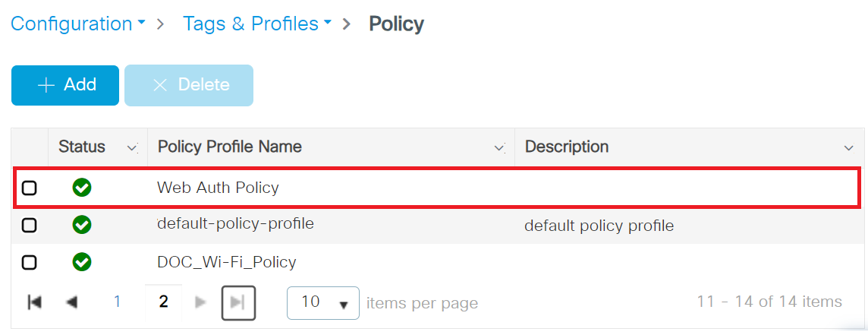The width and height of the screenshot is (868, 335).
Task: Jump to last page arrow
Action: (237, 302)
